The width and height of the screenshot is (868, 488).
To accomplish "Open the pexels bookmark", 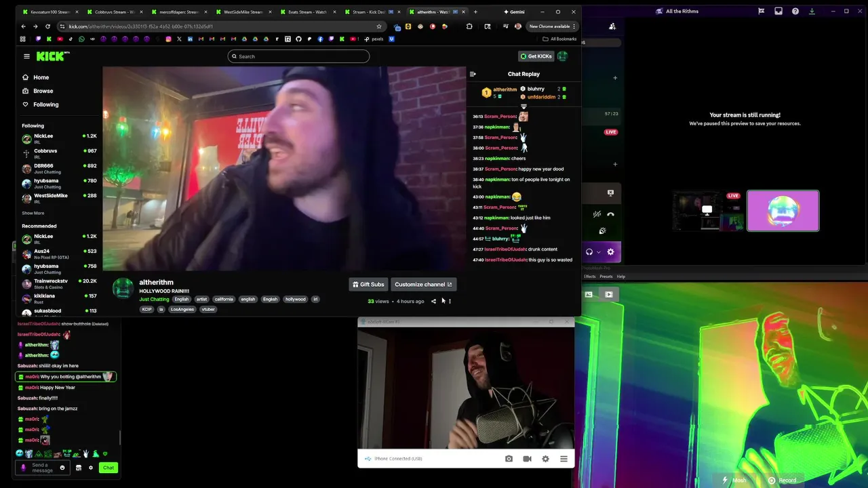I will (x=374, y=39).
